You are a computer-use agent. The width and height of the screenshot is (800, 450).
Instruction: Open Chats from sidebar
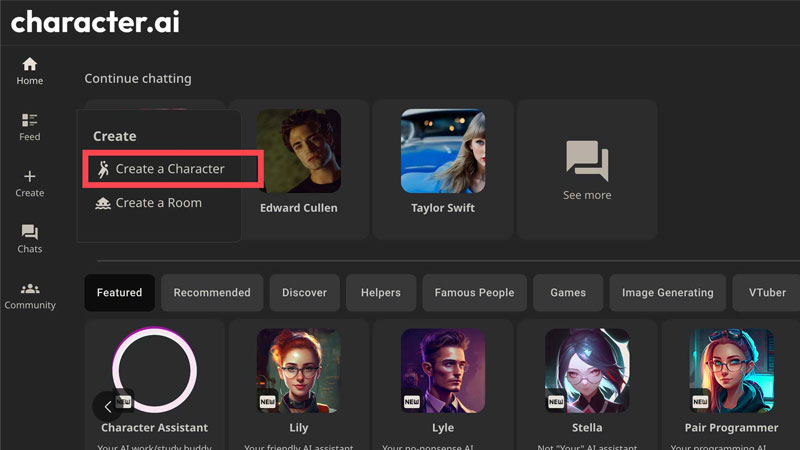30,239
